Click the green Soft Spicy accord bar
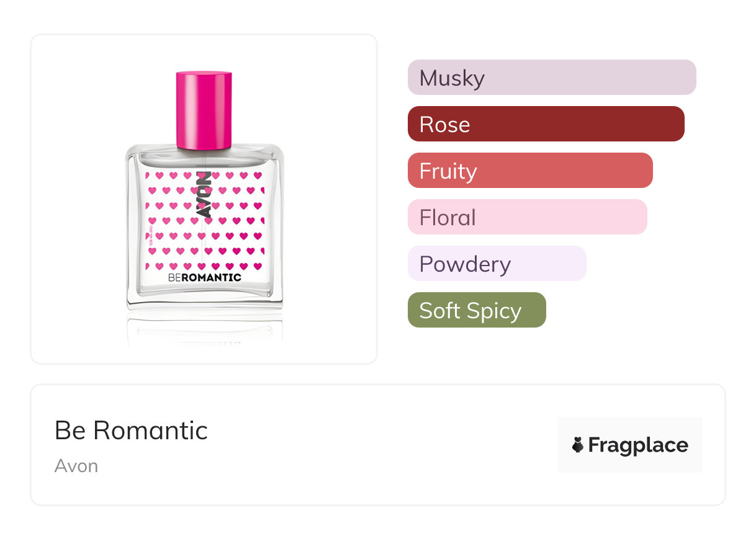The height and width of the screenshot is (536, 756). click(x=477, y=310)
